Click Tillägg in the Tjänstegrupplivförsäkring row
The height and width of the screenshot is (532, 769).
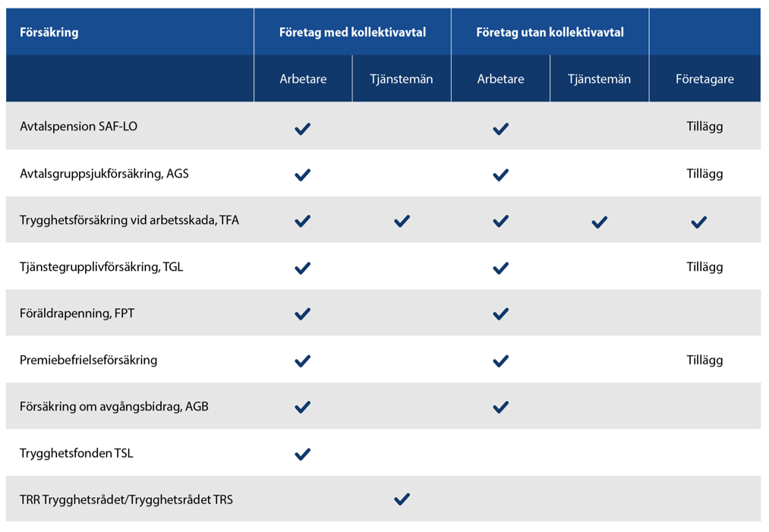coord(704,266)
